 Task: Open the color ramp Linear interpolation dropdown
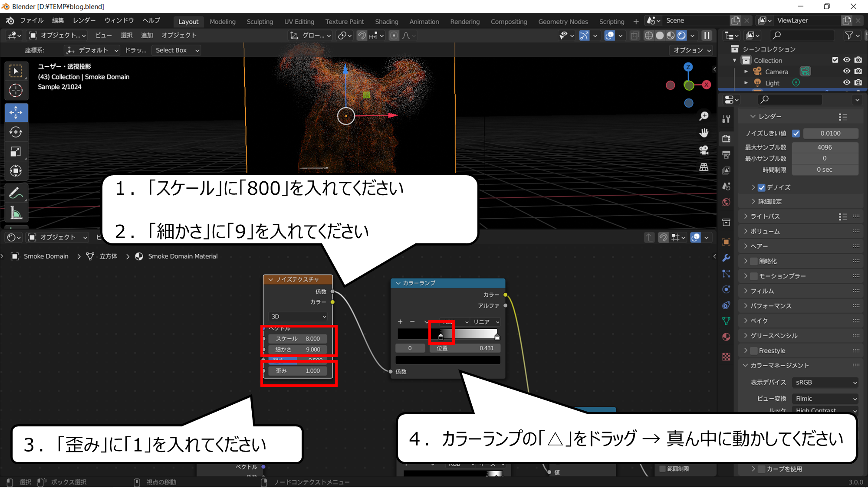[x=486, y=322]
